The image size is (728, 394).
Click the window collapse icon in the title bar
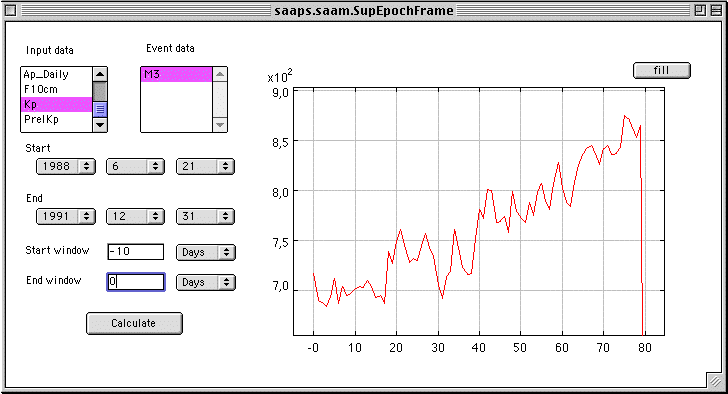(x=716, y=10)
